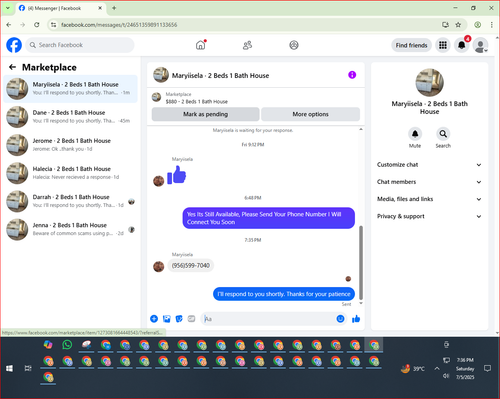Open Chrome three-dot menu
This screenshot has width=500, height=399.
pos(492,25)
